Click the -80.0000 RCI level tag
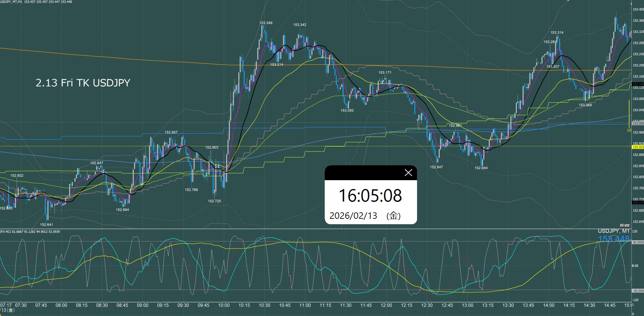This screenshot has height=316, width=644. tap(638, 291)
